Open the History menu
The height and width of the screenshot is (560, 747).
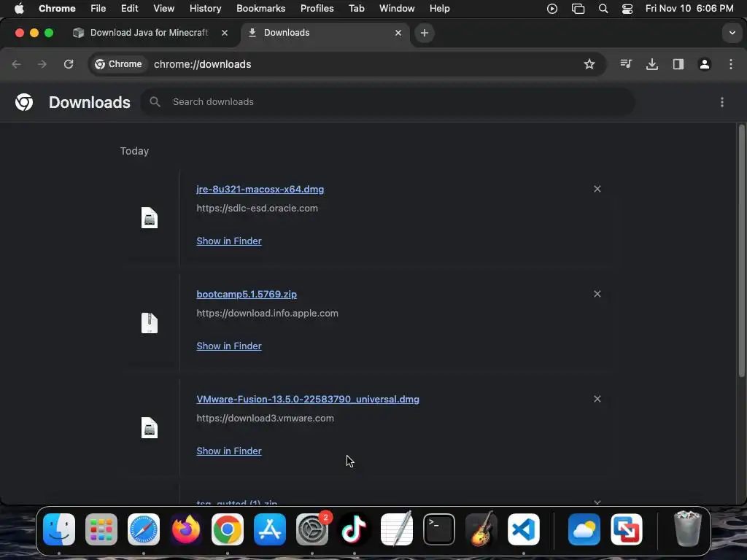tap(205, 9)
